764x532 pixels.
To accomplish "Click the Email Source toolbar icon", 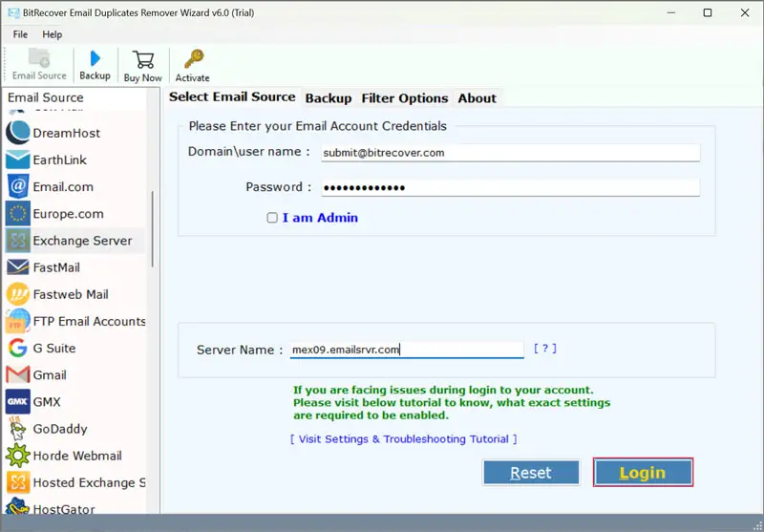I will coord(39,58).
